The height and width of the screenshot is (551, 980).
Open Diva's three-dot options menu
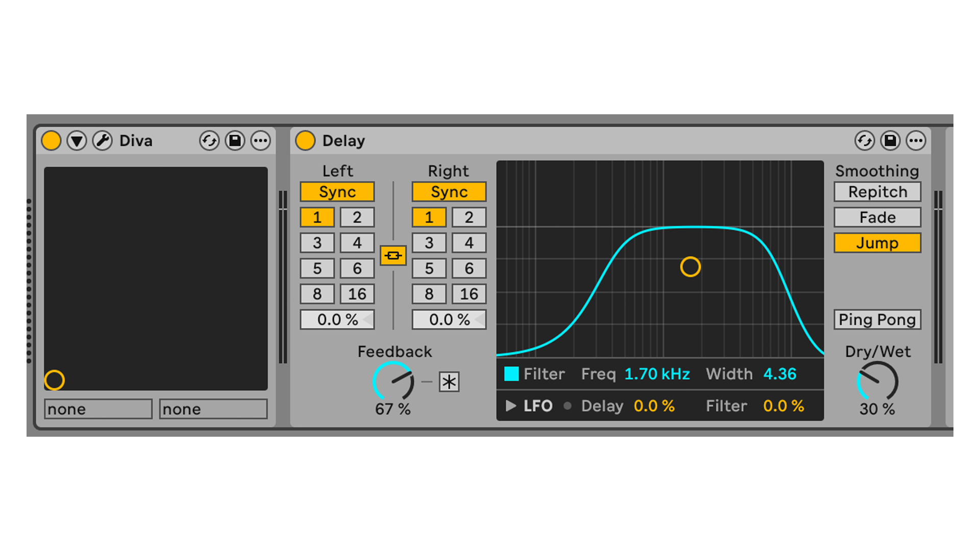coord(260,140)
